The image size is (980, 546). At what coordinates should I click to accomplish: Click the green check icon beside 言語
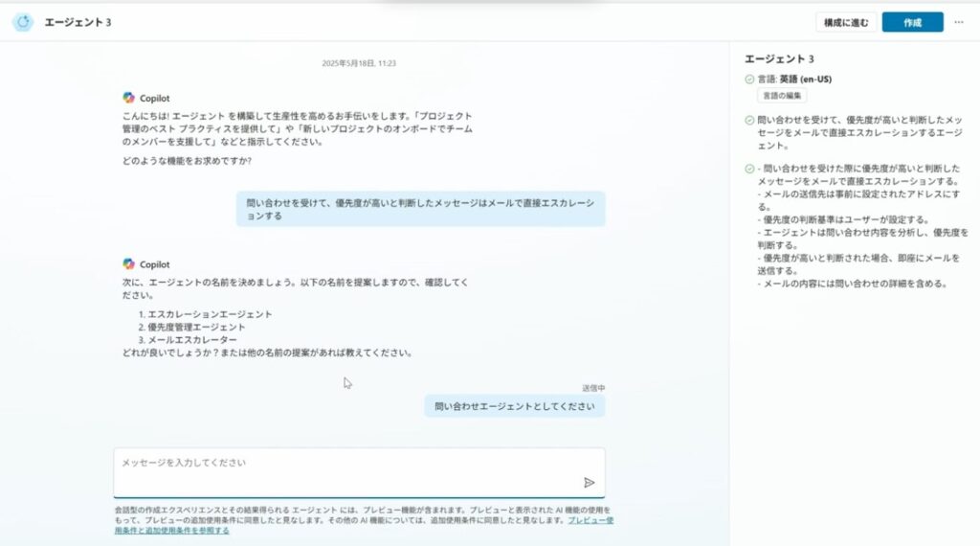coord(749,80)
